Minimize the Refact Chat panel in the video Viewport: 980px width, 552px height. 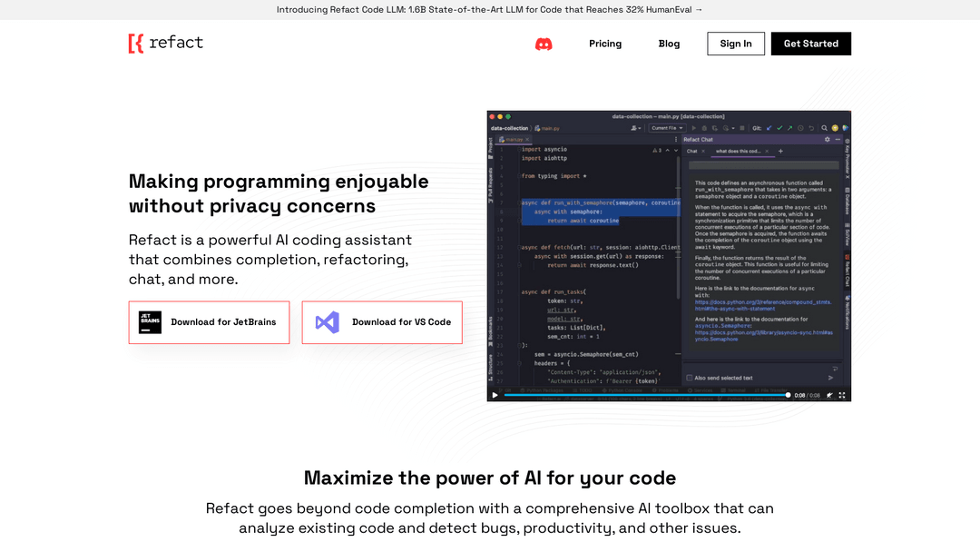click(x=838, y=140)
